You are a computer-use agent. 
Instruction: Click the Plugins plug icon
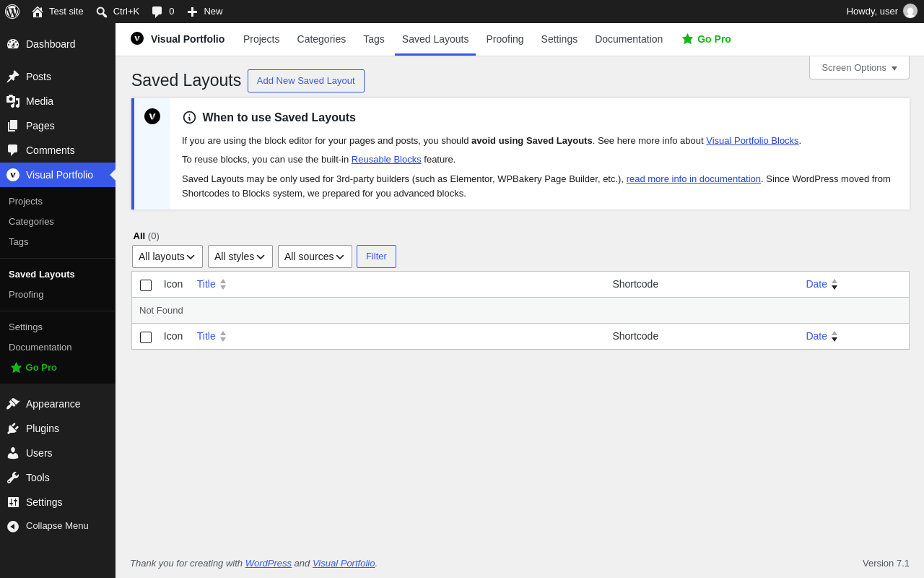click(x=13, y=428)
